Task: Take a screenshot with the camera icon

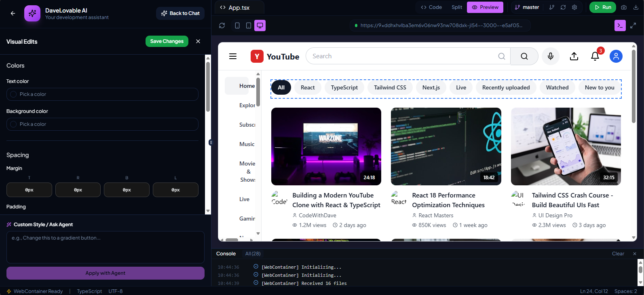Action: click(624, 7)
